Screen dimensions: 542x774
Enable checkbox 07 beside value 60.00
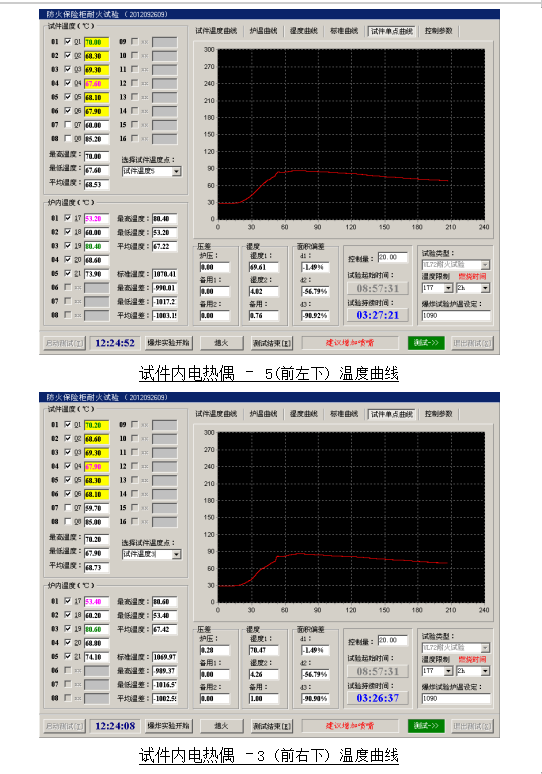pyautogui.click(x=68, y=125)
